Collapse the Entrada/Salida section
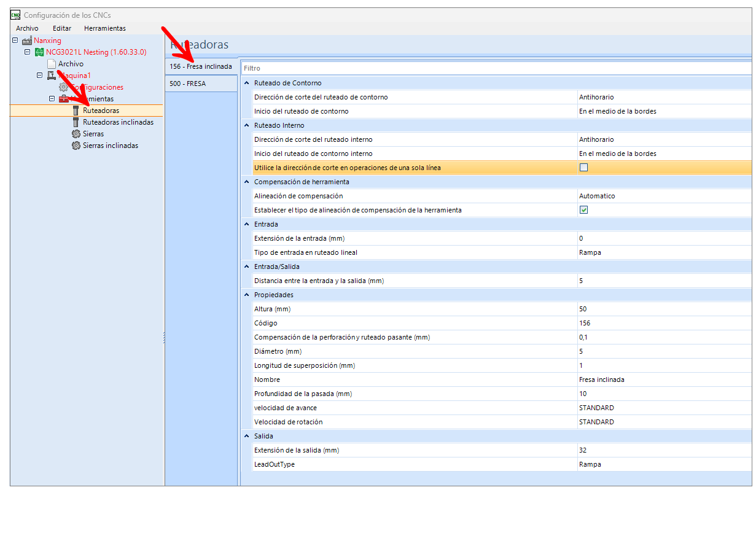The image size is (756, 533). [246, 266]
